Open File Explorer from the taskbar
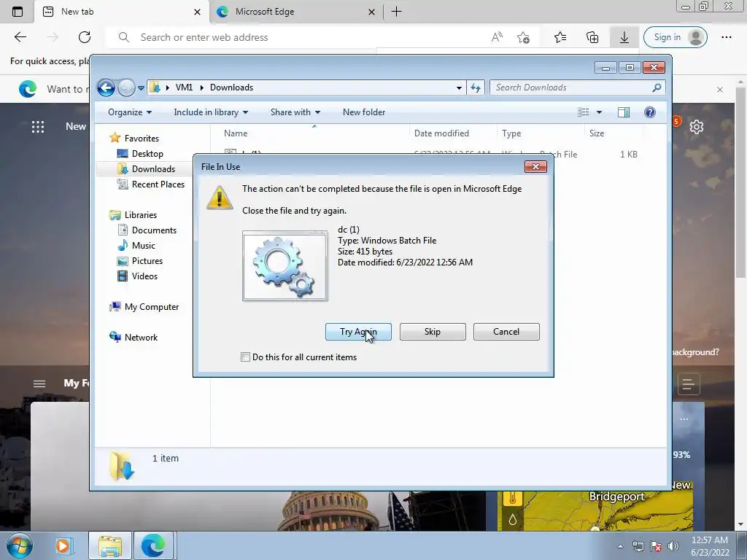Image resolution: width=747 pixels, height=560 pixels. click(110, 545)
